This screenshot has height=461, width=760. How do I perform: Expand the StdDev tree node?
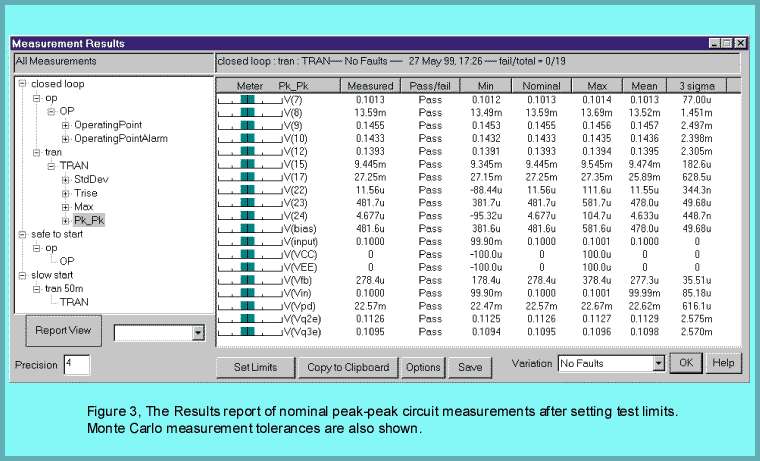tap(65, 178)
